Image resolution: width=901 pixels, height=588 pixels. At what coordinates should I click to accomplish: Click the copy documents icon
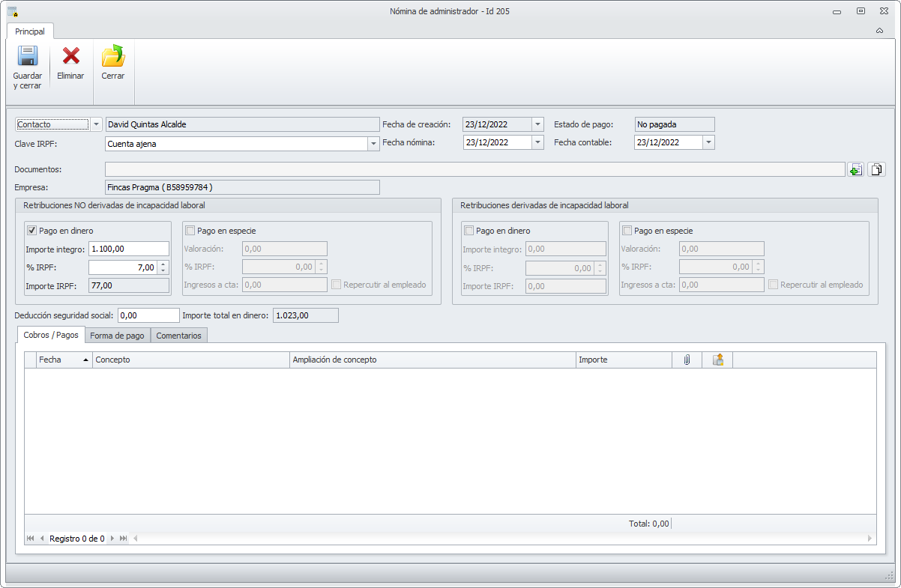point(876,170)
